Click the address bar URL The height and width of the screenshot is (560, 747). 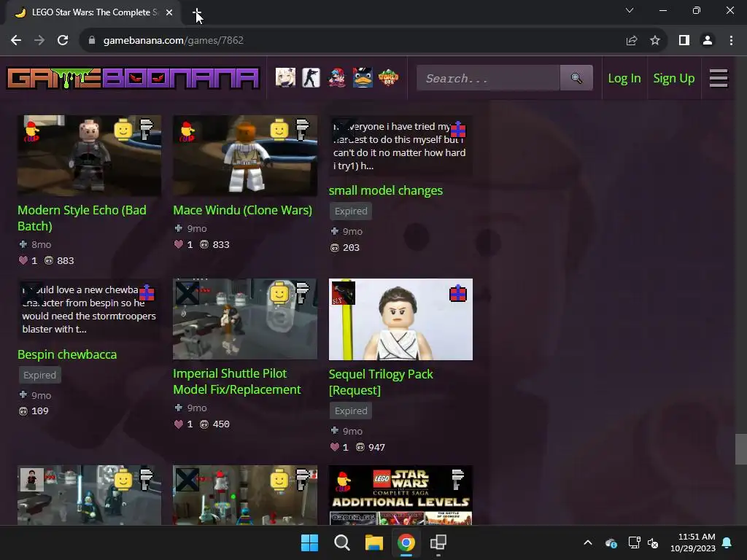click(174, 41)
